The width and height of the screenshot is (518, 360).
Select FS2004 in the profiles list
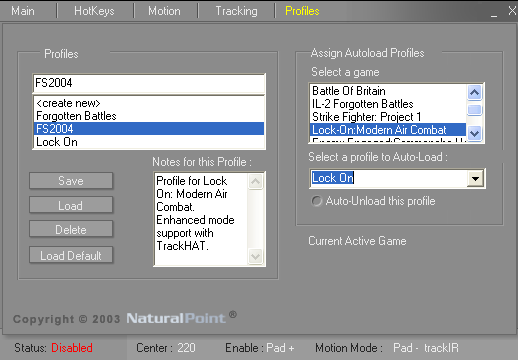click(x=149, y=129)
